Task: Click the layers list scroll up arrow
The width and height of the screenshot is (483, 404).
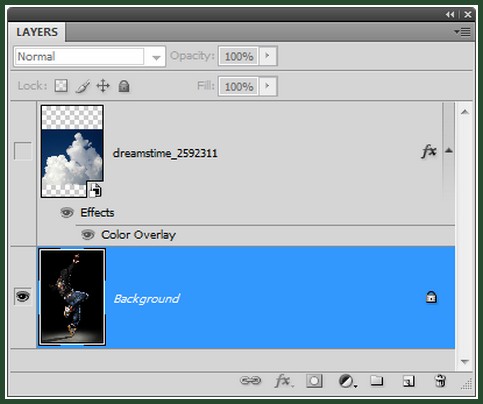Action: click(465, 112)
